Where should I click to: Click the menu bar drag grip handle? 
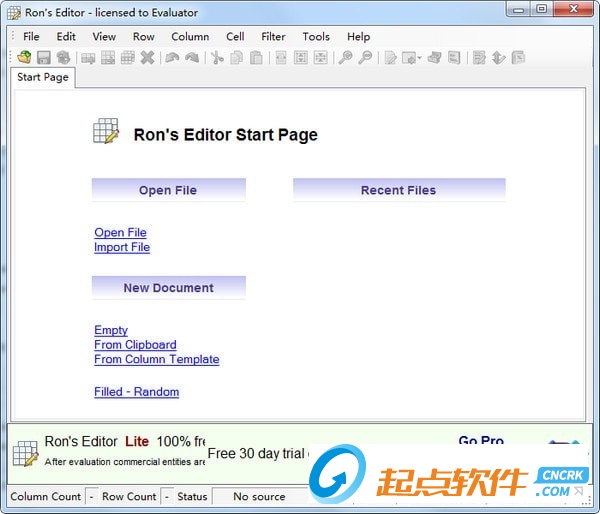pyautogui.click(x=13, y=36)
